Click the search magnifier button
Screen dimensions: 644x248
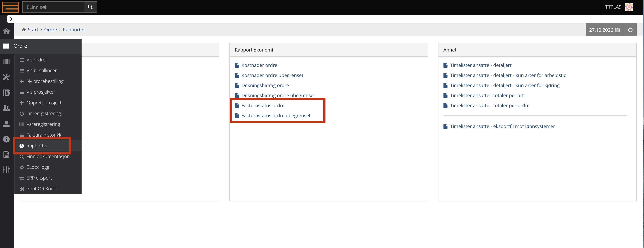pyautogui.click(x=90, y=7)
